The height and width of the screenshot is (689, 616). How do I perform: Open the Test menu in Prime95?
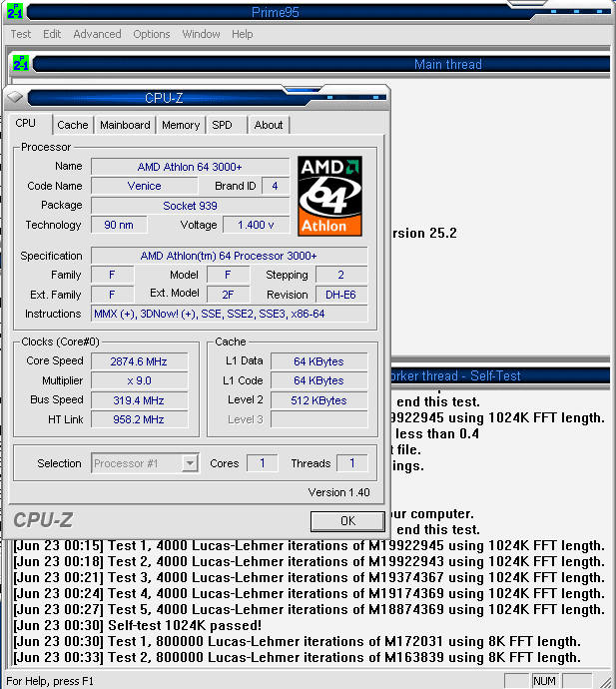(x=21, y=34)
